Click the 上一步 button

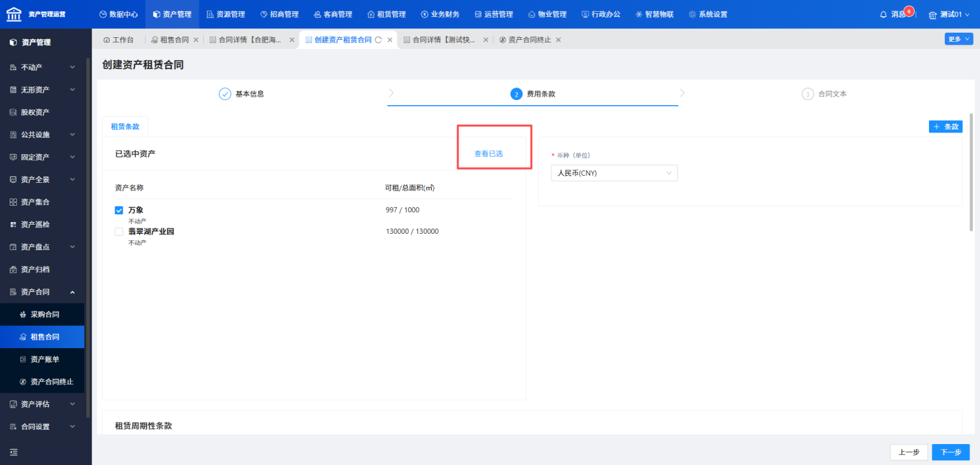[909, 452]
